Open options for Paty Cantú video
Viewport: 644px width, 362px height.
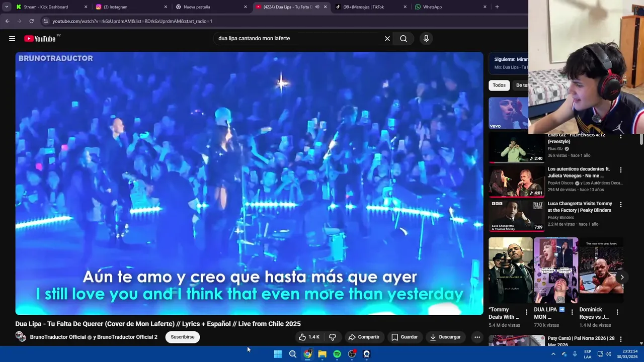point(621,339)
